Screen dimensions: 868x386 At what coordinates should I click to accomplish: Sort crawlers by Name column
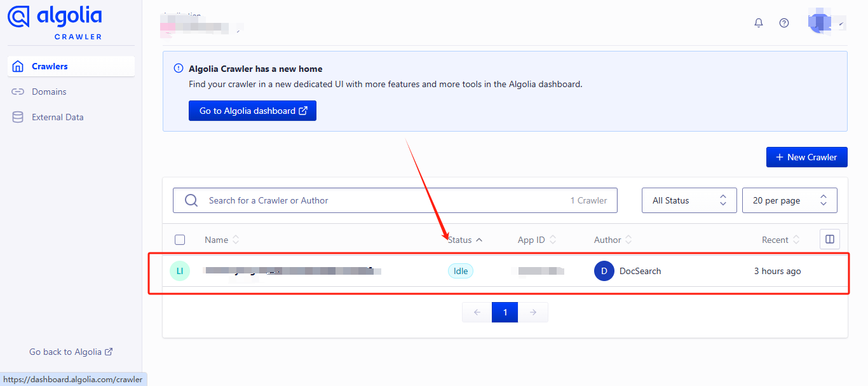pos(222,240)
